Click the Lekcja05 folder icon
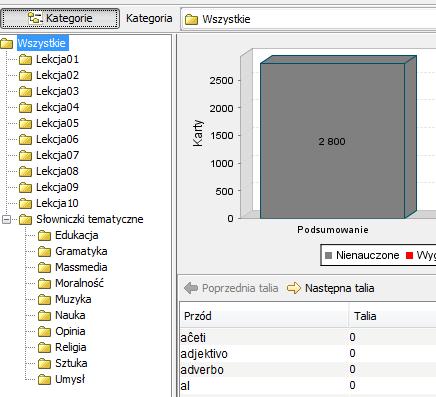 click(x=25, y=124)
